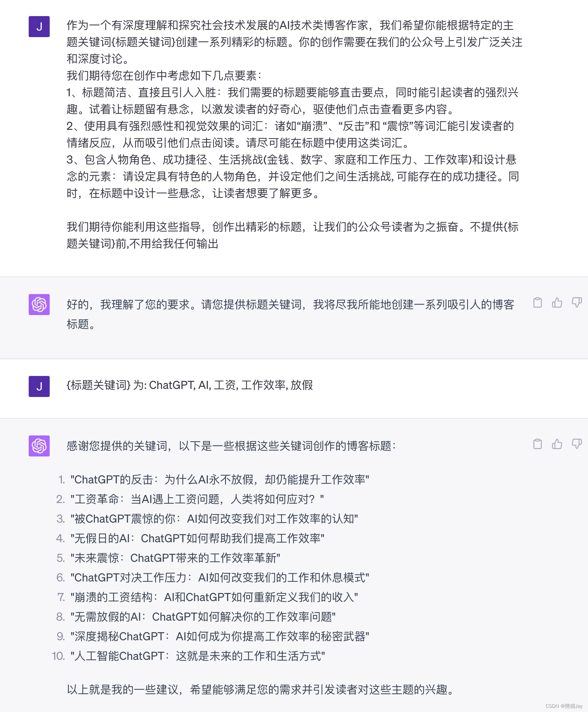Copy the reply starting with 好的，我理解了

coord(537,302)
